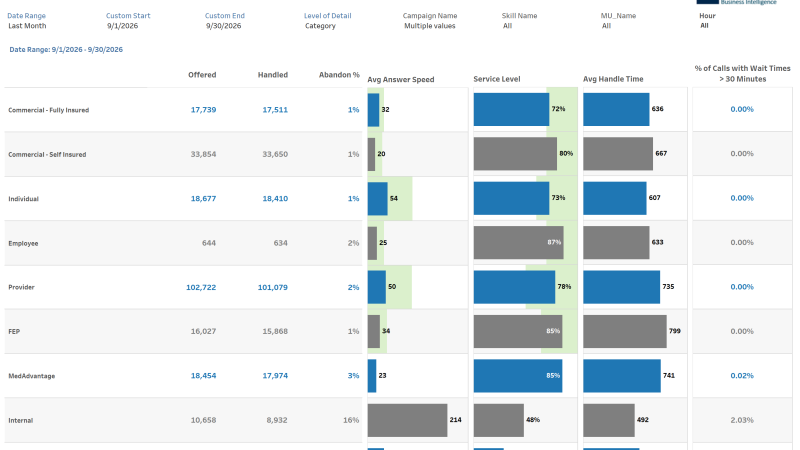The height and width of the screenshot is (450, 800).
Task: Click Offered value 33,854
Action: pyautogui.click(x=203, y=154)
